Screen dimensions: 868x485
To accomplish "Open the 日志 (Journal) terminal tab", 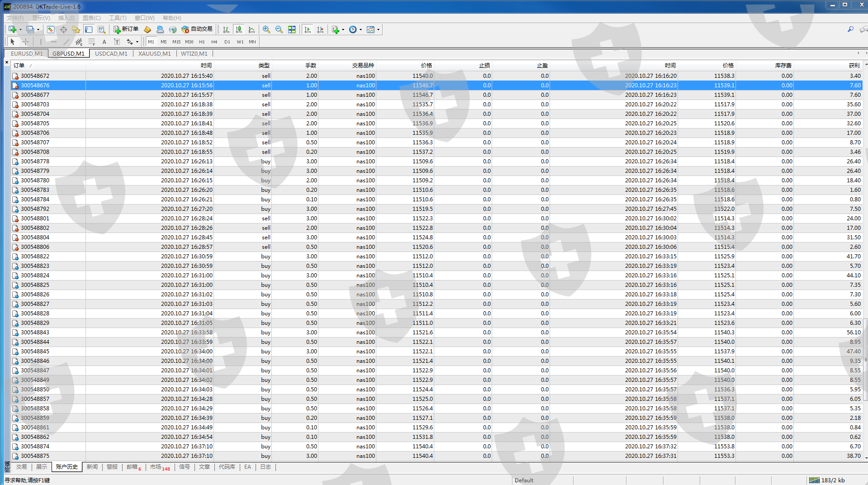I will (266, 467).
